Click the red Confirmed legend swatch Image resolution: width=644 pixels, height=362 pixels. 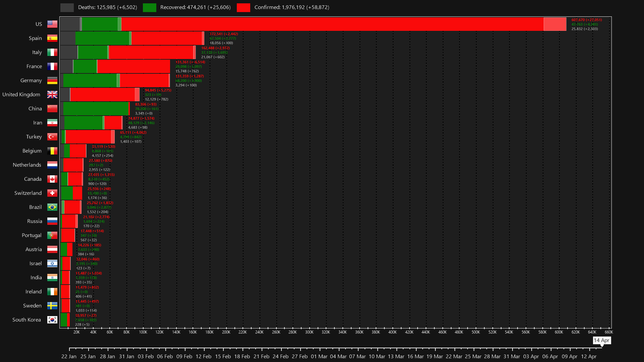(244, 7)
